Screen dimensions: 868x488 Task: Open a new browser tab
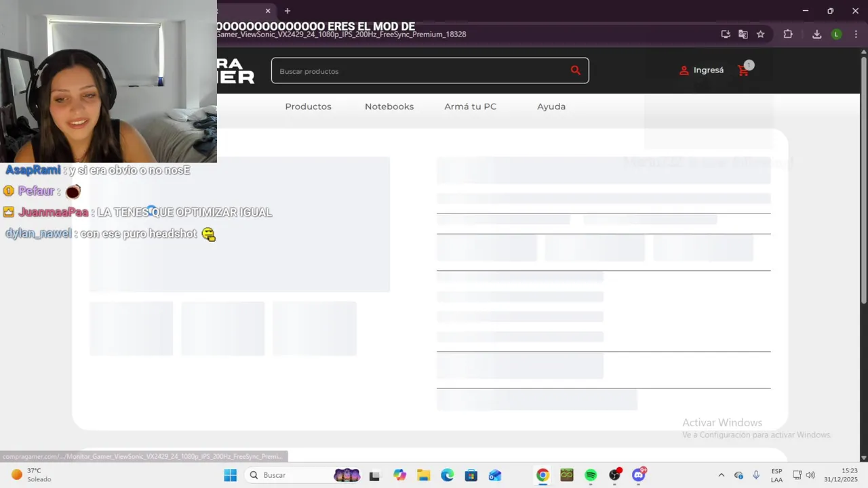click(288, 11)
